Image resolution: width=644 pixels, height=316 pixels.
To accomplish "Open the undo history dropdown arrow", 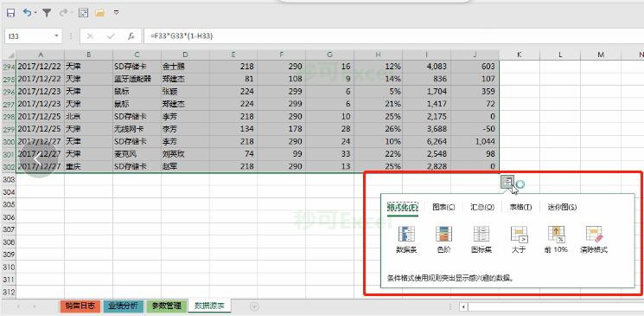I will coord(35,13).
